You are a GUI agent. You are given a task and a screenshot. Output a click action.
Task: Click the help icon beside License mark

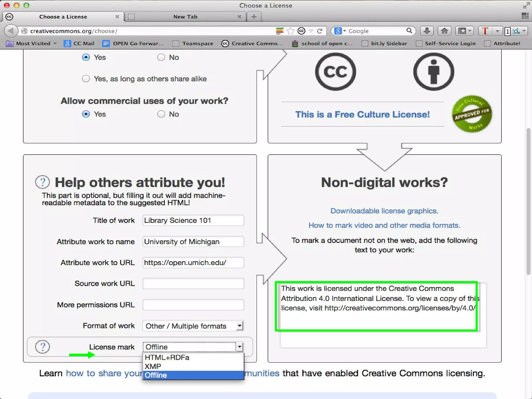[x=42, y=347]
